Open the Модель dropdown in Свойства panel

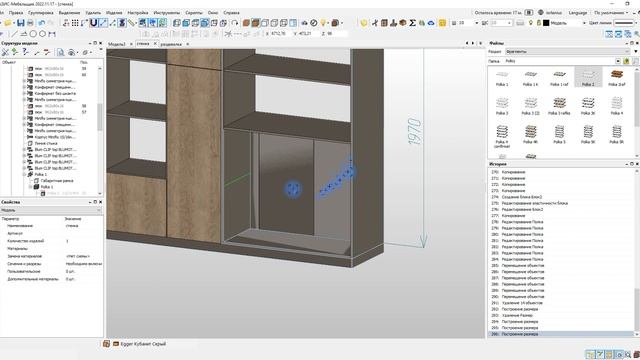(51, 210)
